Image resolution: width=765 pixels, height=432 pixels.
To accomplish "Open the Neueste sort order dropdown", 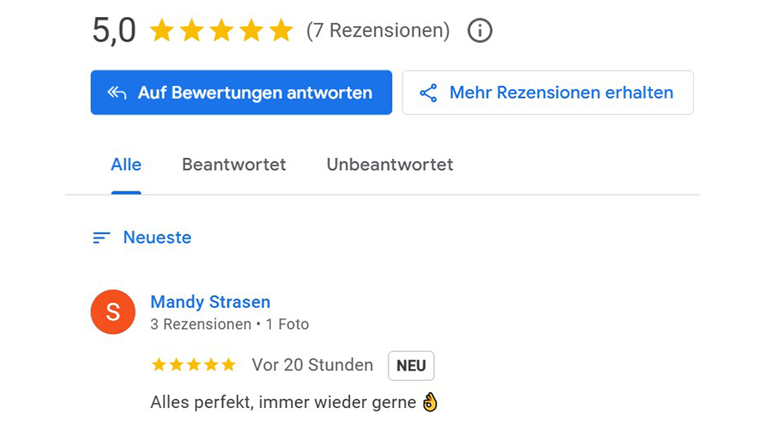I will click(x=157, y=238).
